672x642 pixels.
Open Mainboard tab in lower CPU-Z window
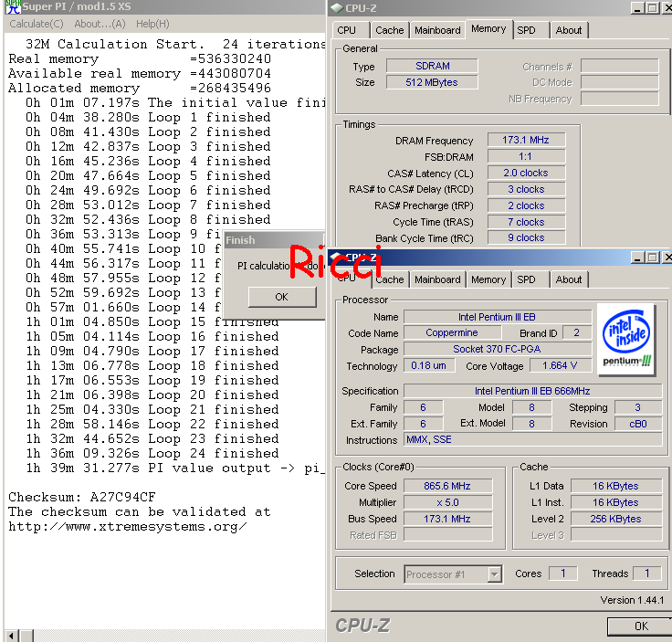(437, 279)
